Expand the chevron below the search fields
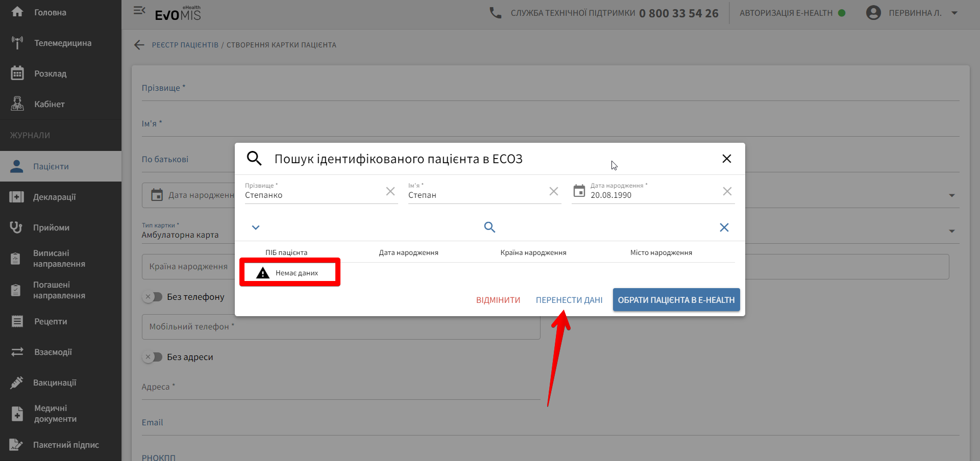This screenshot has height=461, width=980. click(255, 227)
